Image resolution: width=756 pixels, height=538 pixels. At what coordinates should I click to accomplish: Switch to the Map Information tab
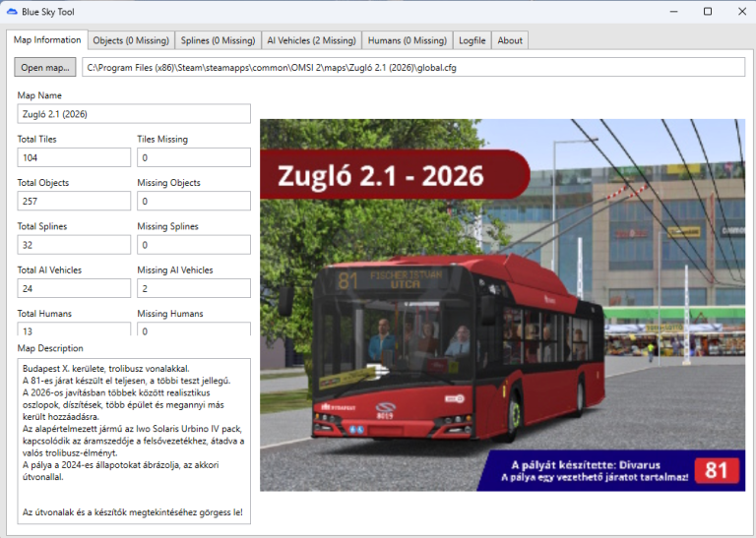pyautogui.click(x=47, y=40)
